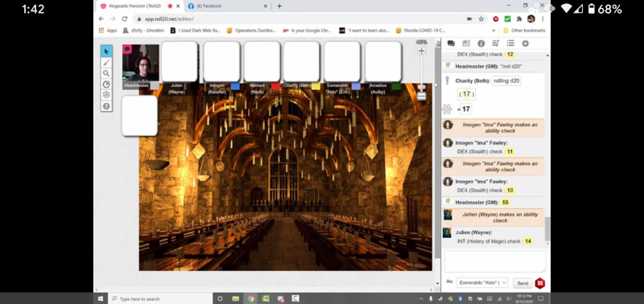
Task: Click the Stealth check result 11
Action: tap(510, 152)
